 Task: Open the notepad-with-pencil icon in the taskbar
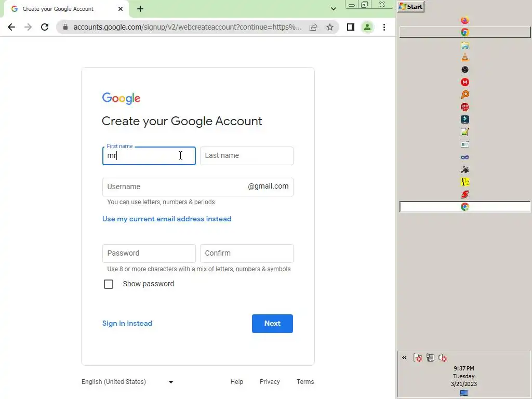pyautogui.click(x=465, y=132)
